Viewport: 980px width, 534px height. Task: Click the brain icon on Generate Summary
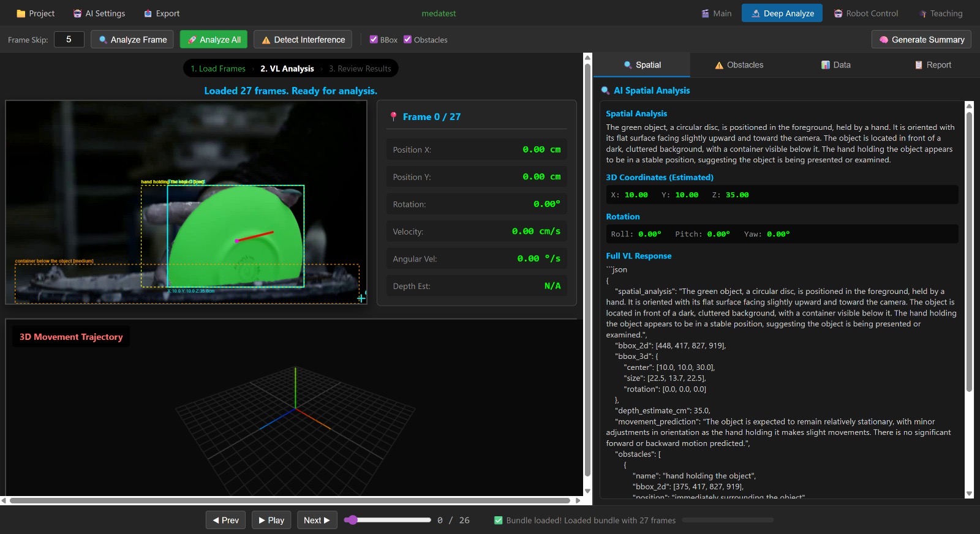[884, 39]
